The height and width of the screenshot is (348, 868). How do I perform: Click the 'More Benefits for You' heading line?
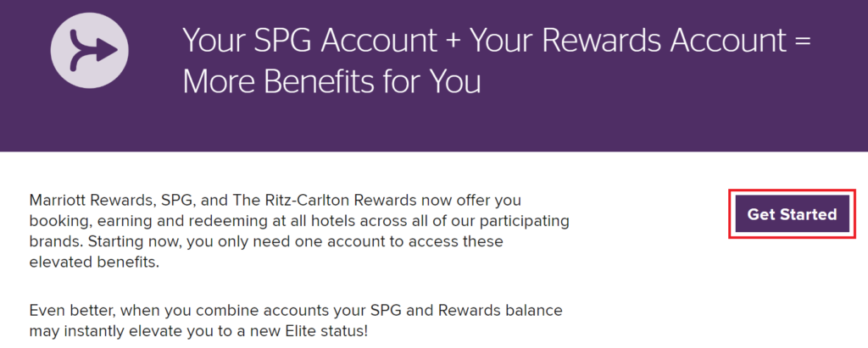coord(331,81)
